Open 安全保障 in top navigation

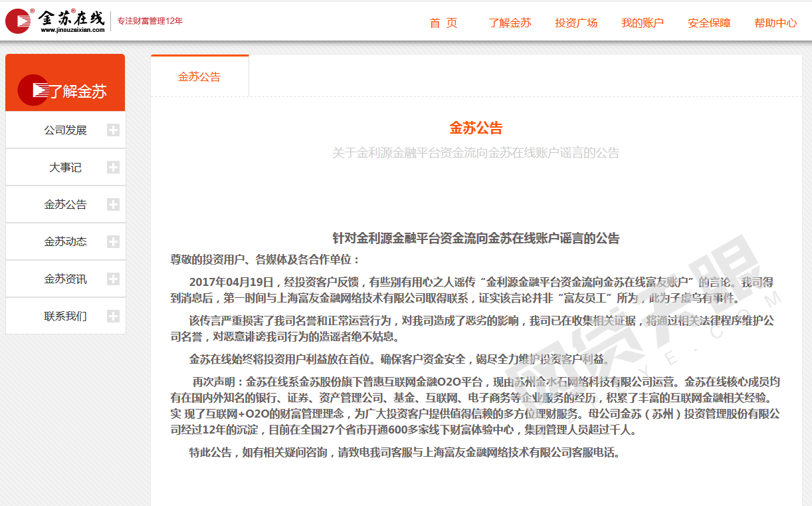click(x=709, y=23)
